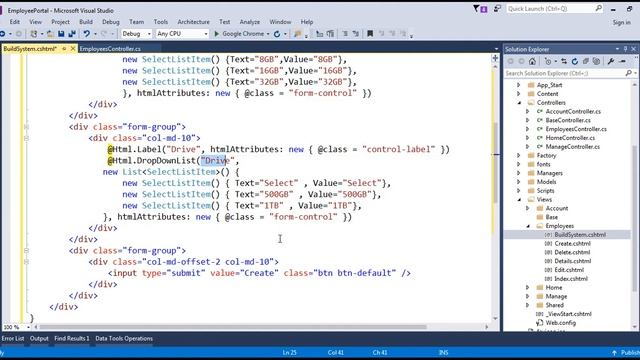Click the Pending Changes Filter clock icon
640x360 pixels.
coord(548,61)
